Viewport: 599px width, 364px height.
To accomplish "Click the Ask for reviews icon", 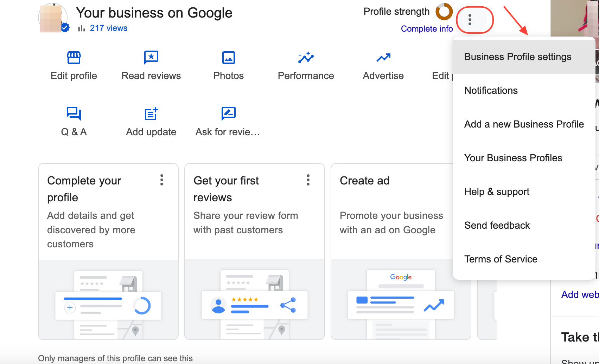I will pyautogui.click(x=229, y=113).
